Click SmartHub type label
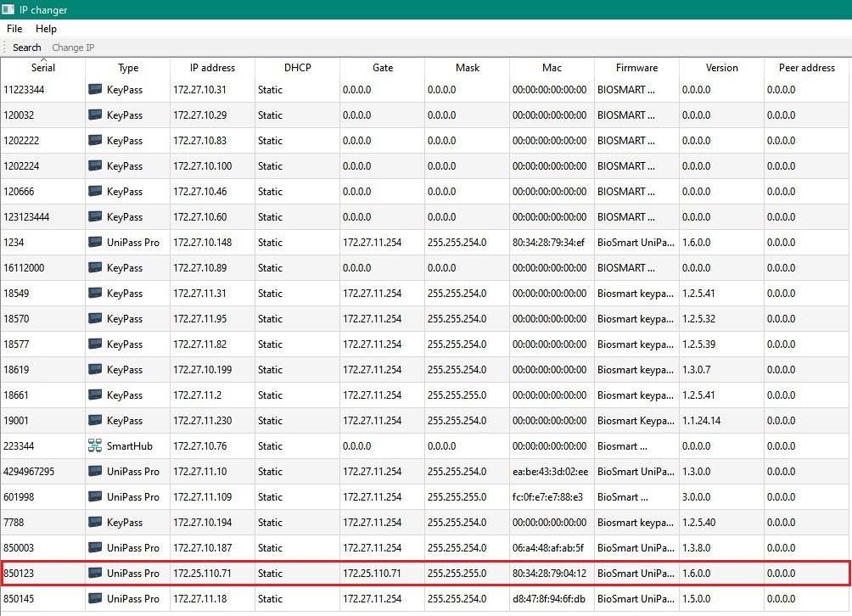The height and width of the screenshot is (616, 852). coord(129,446)
